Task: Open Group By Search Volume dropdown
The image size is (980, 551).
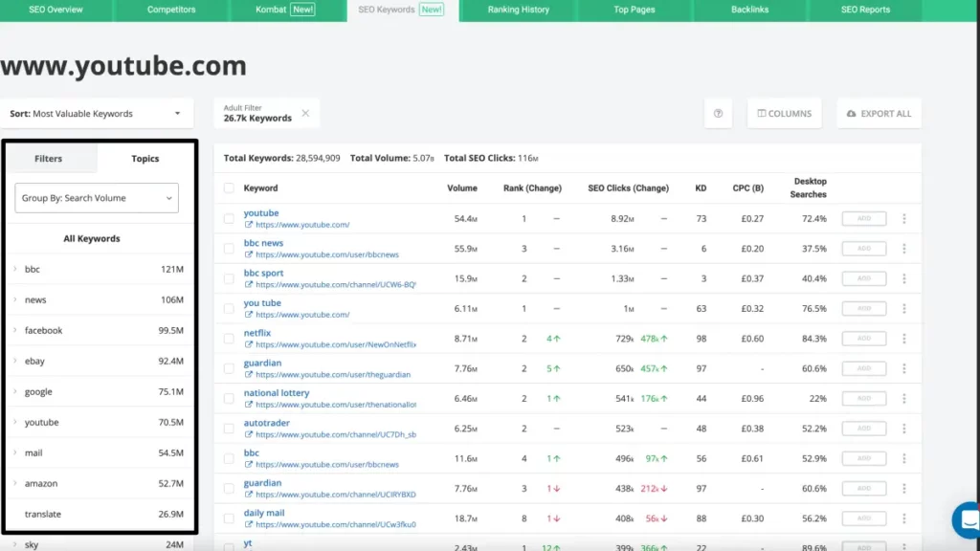Action: tap(97, 198)
